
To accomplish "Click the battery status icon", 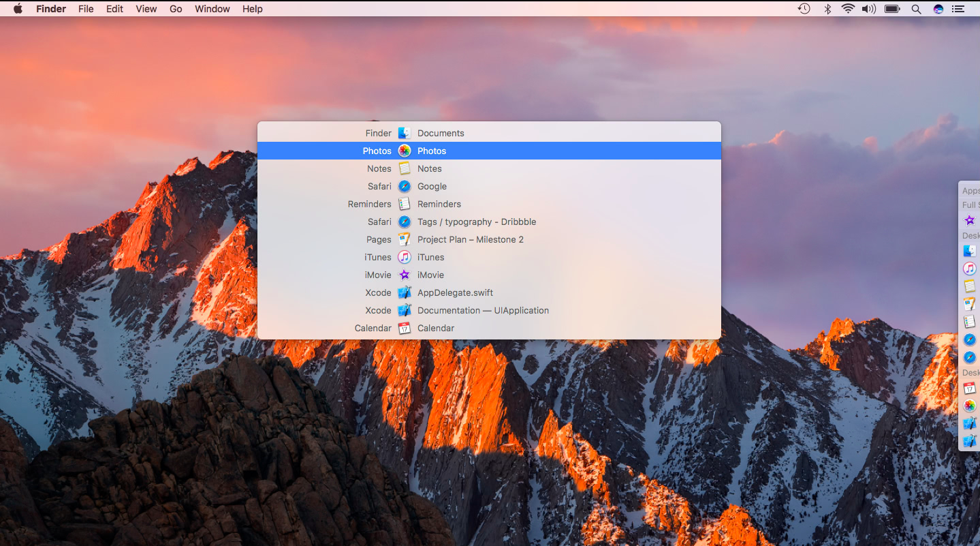I will click(892, 9).
